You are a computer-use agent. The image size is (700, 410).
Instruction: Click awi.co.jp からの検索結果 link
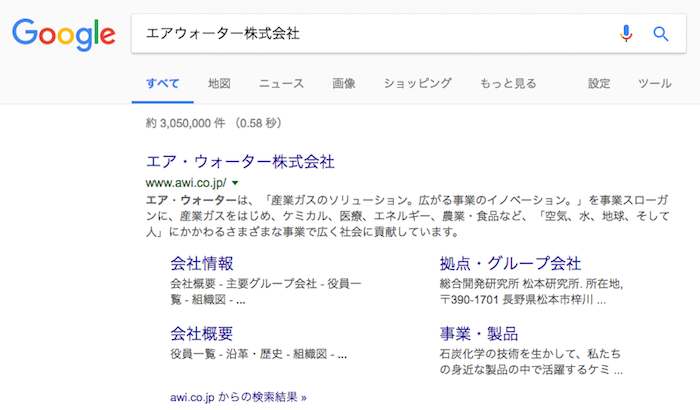(239, 396)
